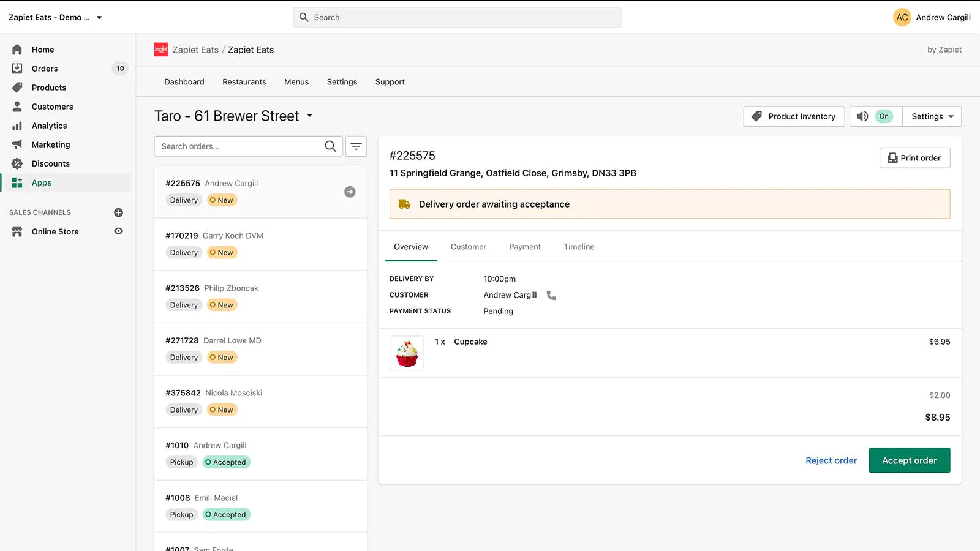Click the Cupcake product thumbnail
980x551 pixels.
point(407,353)
